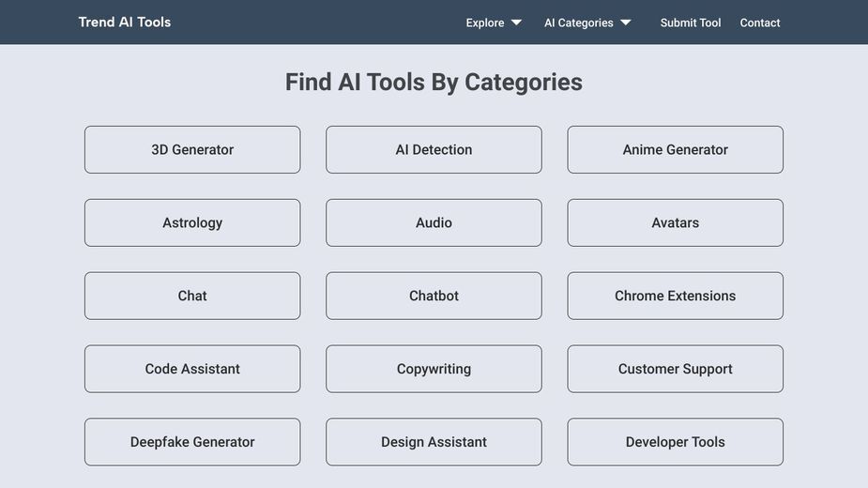868x488 pixels.
Task: Go to the Contact page
Action: (759, 23)
